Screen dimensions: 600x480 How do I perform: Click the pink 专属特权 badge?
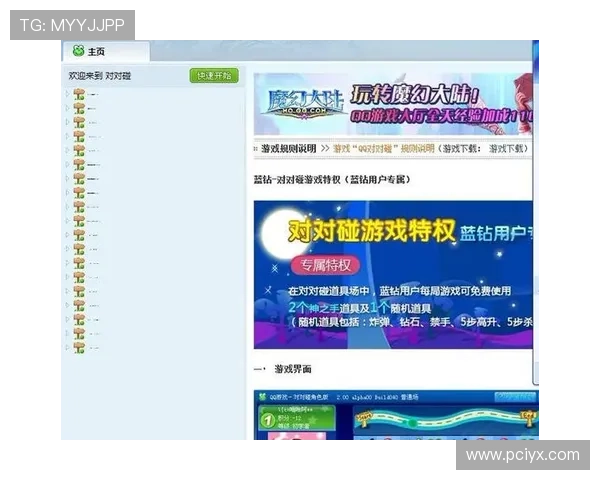325,265
